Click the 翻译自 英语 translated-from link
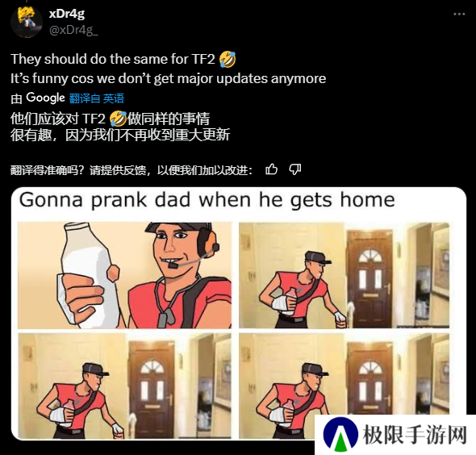 97,98
